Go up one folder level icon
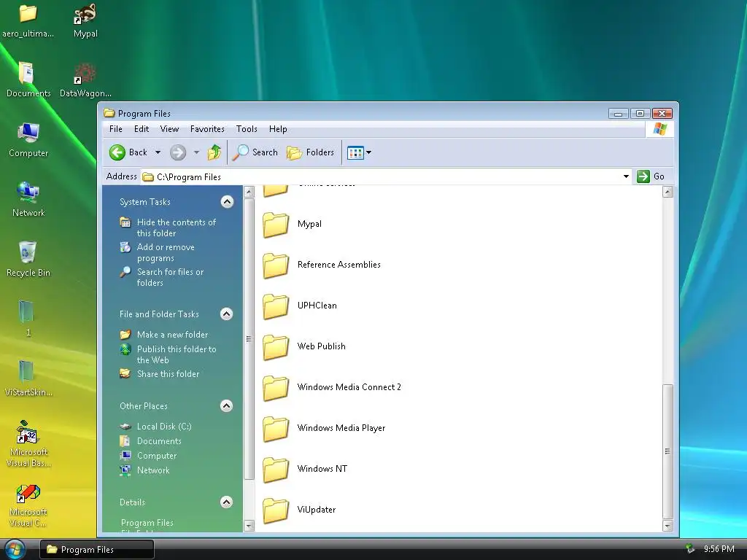Image resolution: width=747 pixels, height=560 pixels. coord(214,152)
